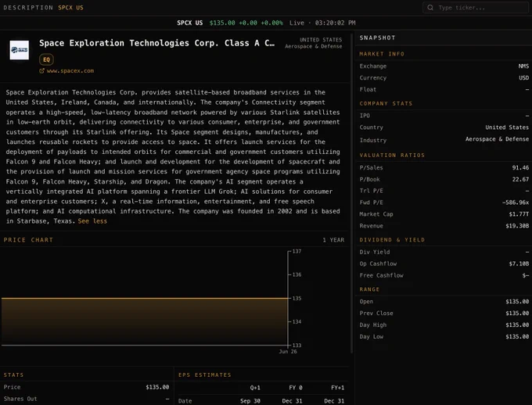This screenshot has height=405, width=532.
Task: Click the Prev Close row
Action: pyautogui.click(x=444, y=313)
